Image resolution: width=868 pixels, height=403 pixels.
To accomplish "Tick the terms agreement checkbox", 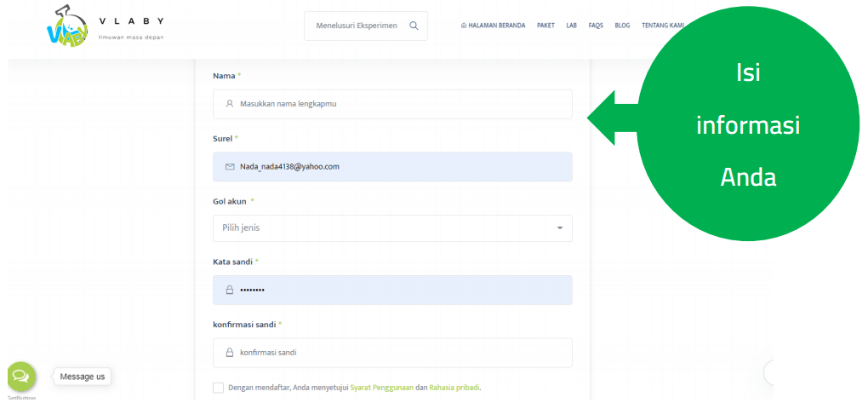I will (219, 388).
